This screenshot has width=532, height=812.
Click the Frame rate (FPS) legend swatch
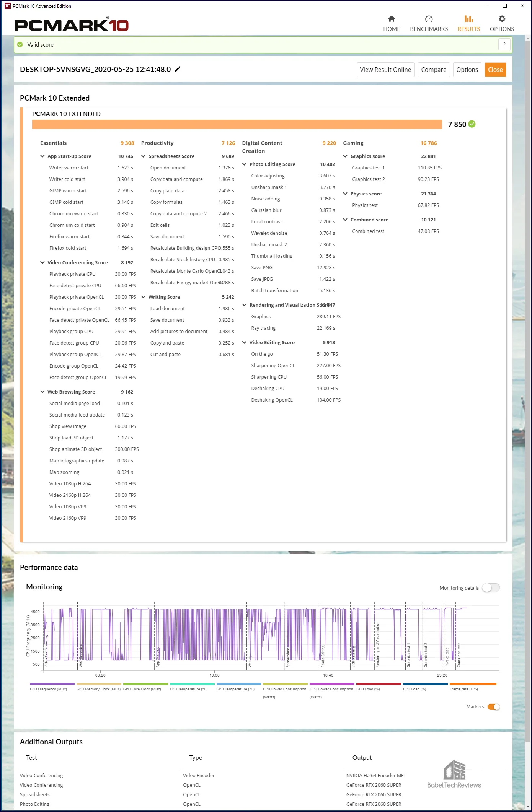click(x=473, y=684)
